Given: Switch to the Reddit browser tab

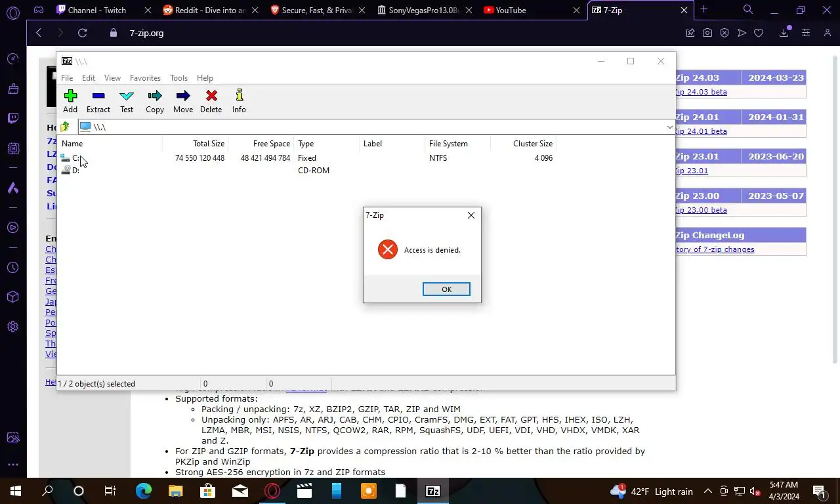Looking at the screenshot, I should click(x=210, y=10).
